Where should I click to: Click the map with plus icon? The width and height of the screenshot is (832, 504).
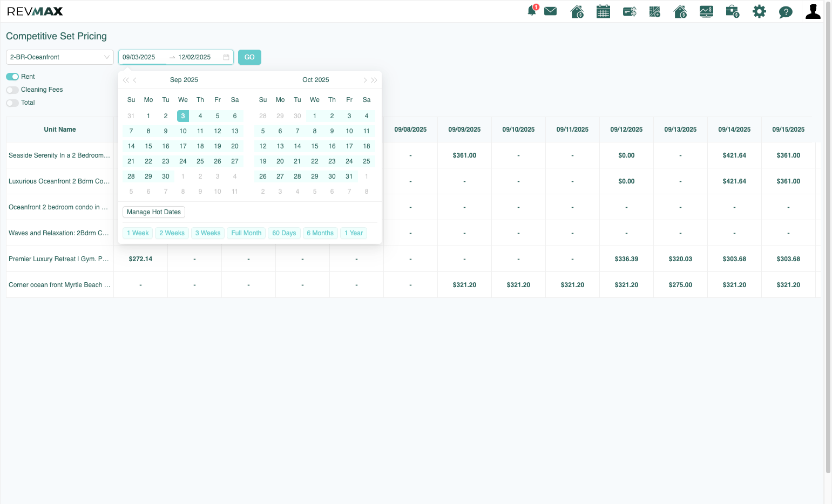coord(655,11)
